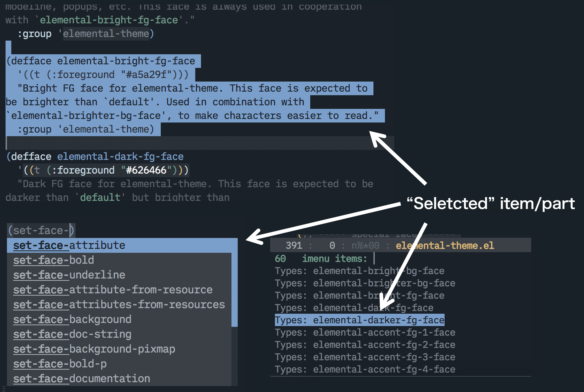Choose highlighted elemental-darker-fg-face entry
Screen dimensions: 584x392
tap(359, 320)
